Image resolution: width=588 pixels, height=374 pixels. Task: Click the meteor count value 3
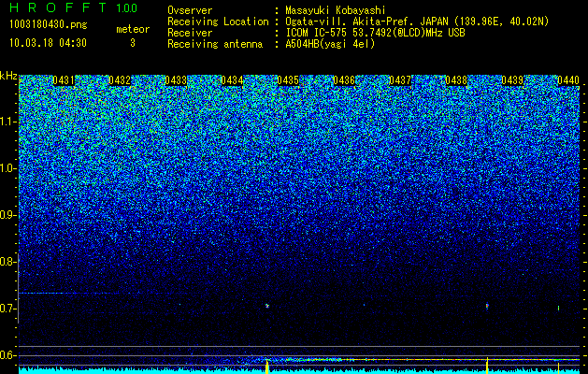tap(133, 43)
